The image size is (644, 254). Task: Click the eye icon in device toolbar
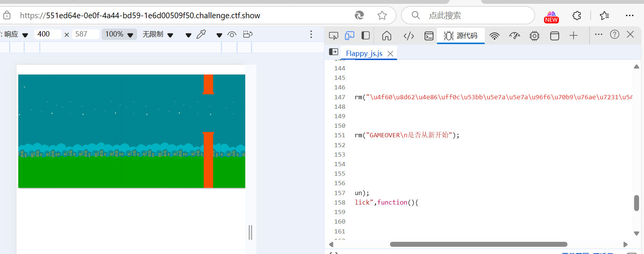tap(232, 35)
